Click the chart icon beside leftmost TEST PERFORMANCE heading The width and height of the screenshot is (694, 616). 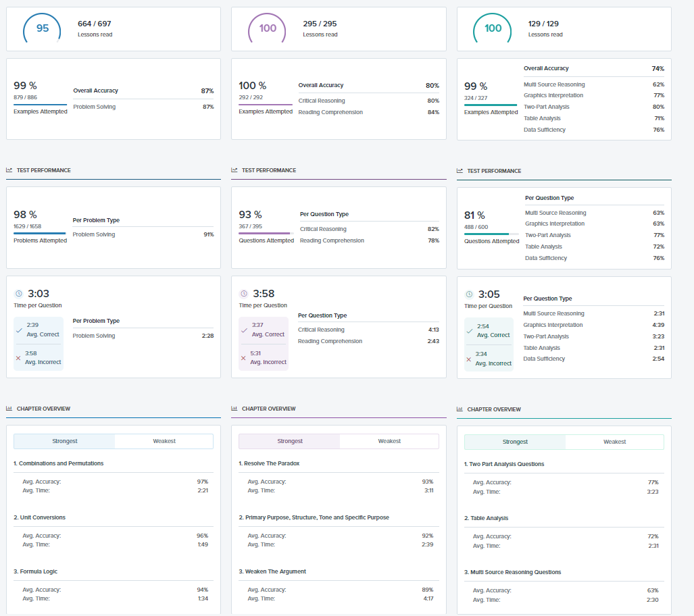[x=9, y=170]
